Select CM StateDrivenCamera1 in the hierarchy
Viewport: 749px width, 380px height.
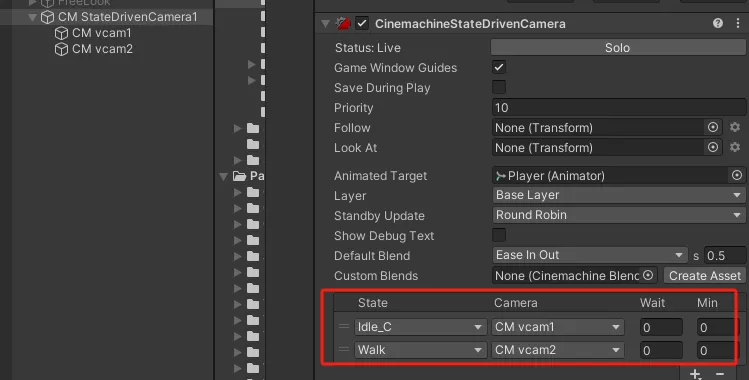click(x=128, y=17)
